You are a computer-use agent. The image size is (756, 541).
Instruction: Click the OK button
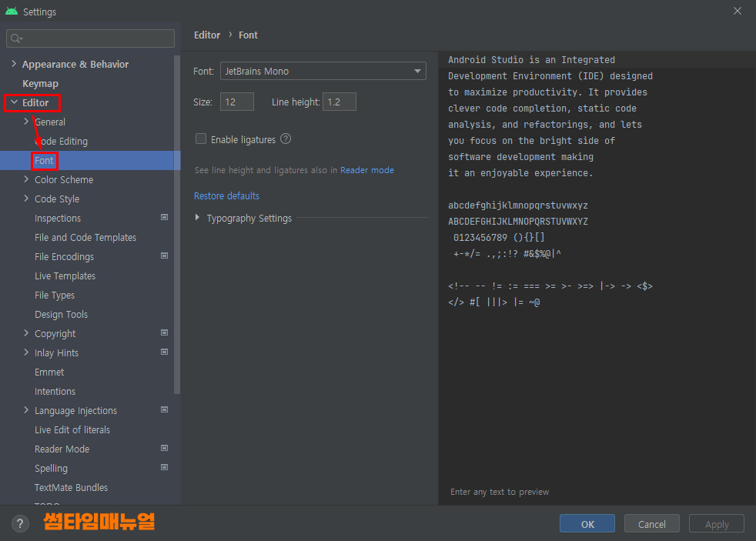[587, 523]
